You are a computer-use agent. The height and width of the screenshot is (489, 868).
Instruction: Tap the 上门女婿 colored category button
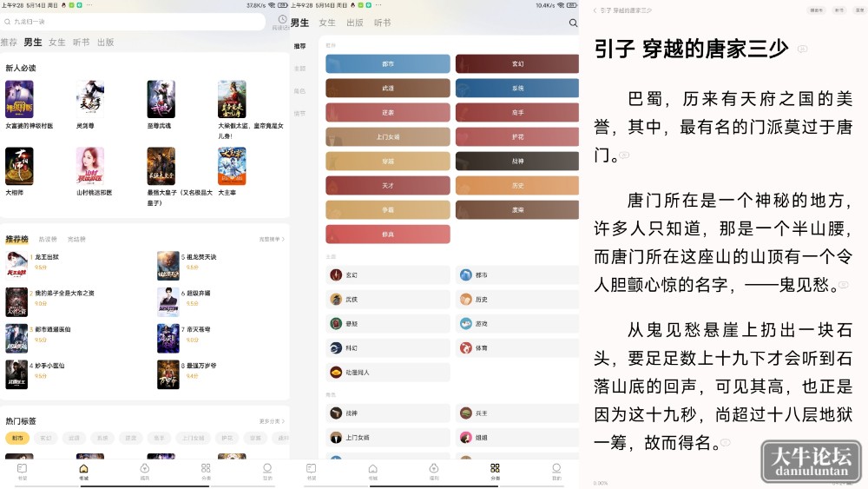coord(387,136)
